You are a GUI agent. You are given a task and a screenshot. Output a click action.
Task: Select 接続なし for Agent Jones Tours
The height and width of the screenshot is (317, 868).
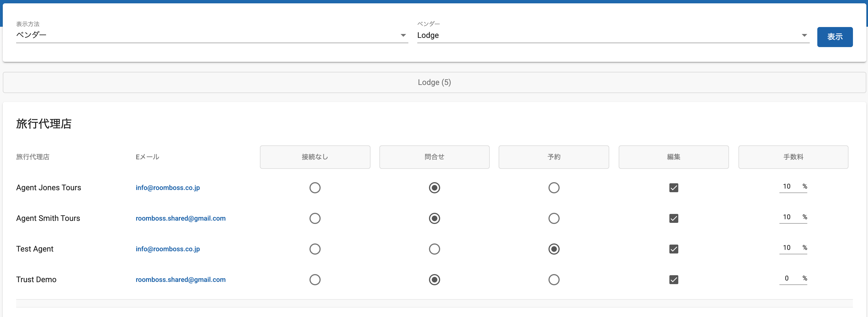[315, 188]
